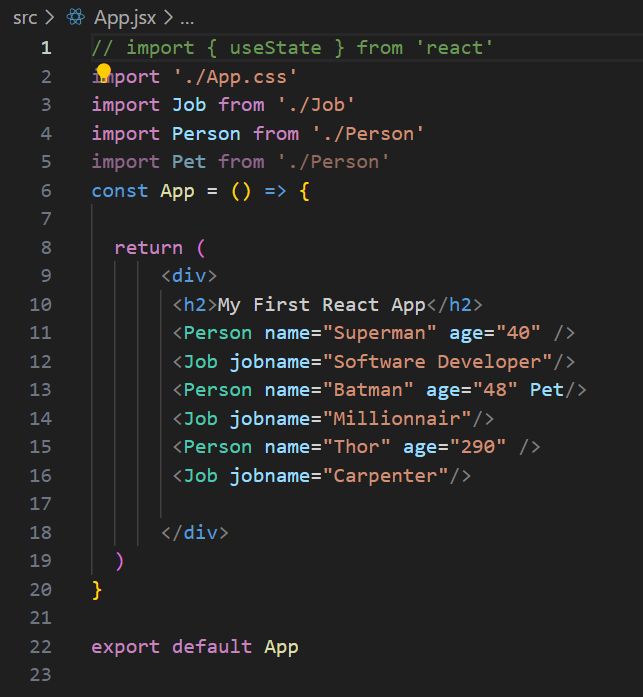Click 'Job' tag name on line 16
Screen dimensions: 643x697
(200, 476)
